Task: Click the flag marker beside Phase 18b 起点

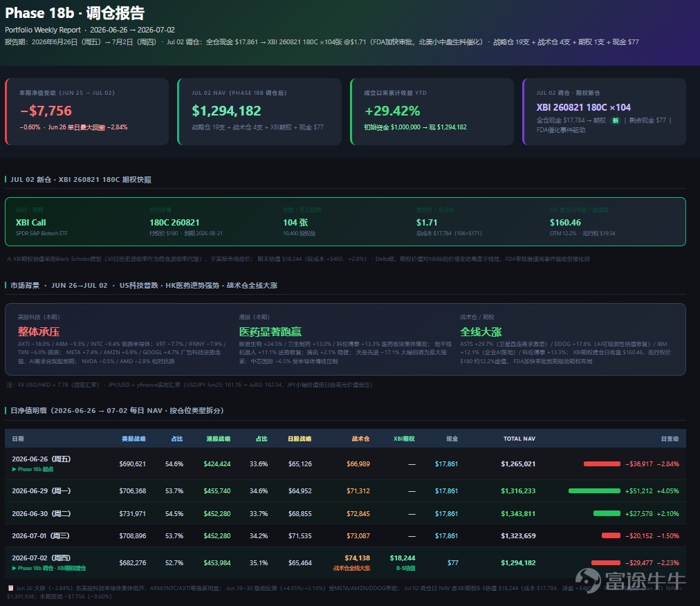Action: click(x=15, y=469)
